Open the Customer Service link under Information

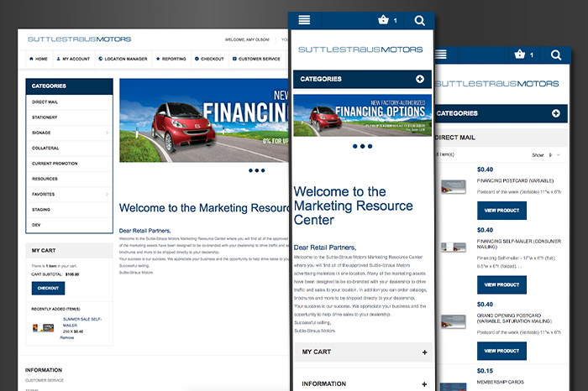45,381
